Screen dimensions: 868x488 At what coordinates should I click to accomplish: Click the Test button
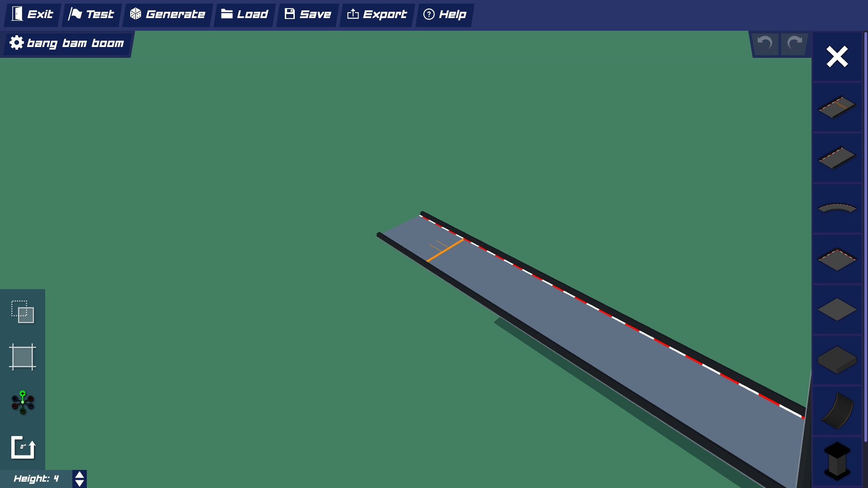coord(91,14)
